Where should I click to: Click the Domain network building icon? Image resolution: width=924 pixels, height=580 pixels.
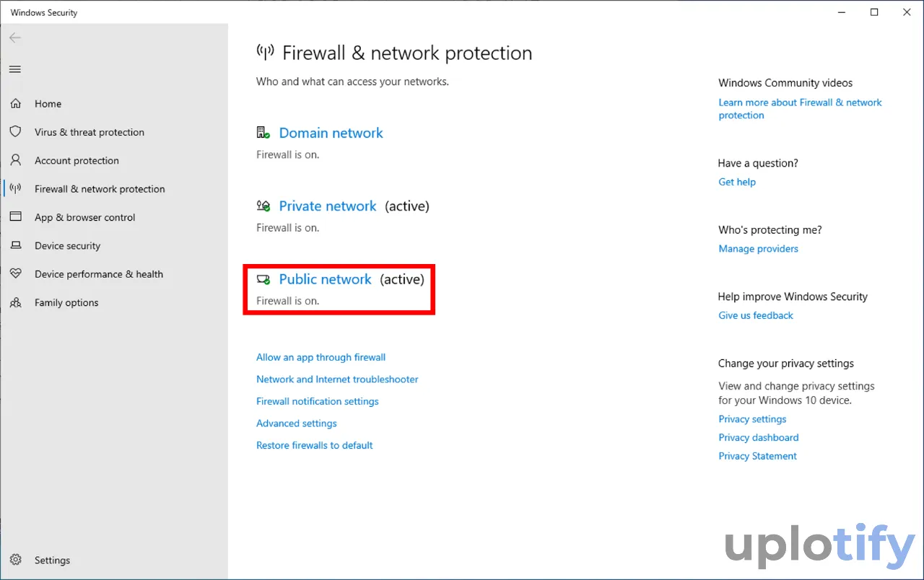[263, 133]
